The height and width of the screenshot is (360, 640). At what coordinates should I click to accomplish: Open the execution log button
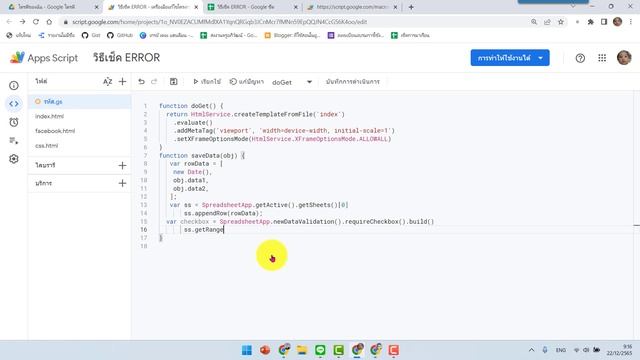[353, 82]
